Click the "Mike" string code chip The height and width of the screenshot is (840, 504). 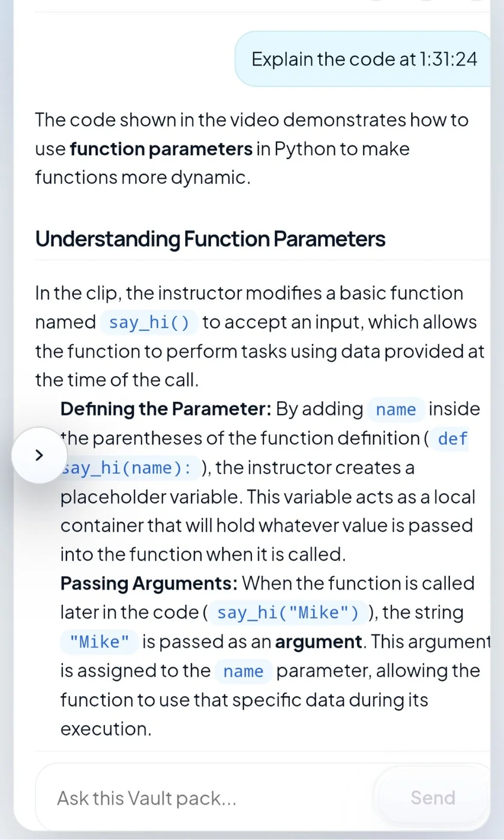pyautogui.click(x=100, y=642)
